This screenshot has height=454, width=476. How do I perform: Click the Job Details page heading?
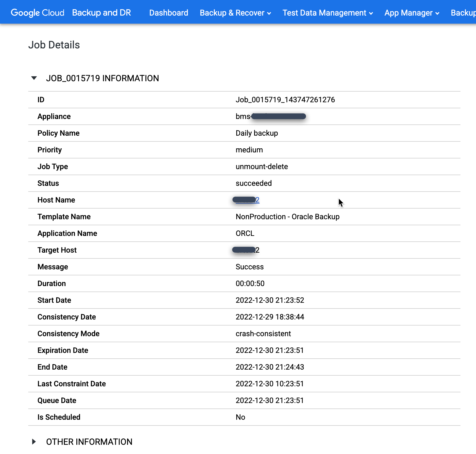(54, 45)
